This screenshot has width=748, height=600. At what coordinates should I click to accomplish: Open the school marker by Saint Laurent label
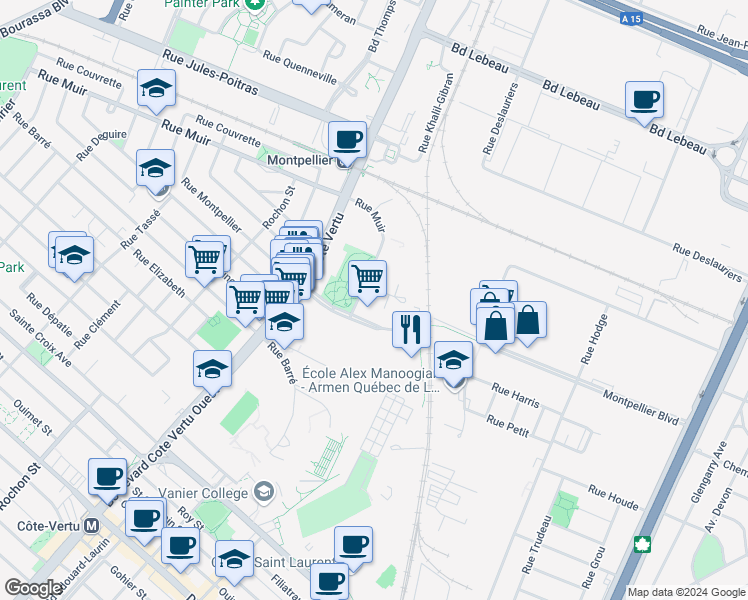[234, 561]
